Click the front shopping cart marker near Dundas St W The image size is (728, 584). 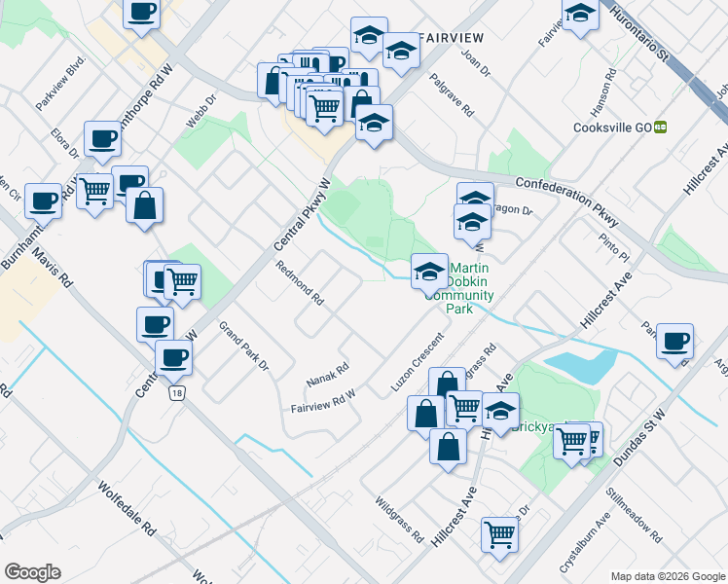pyautogui.click(x=572, y=443)
